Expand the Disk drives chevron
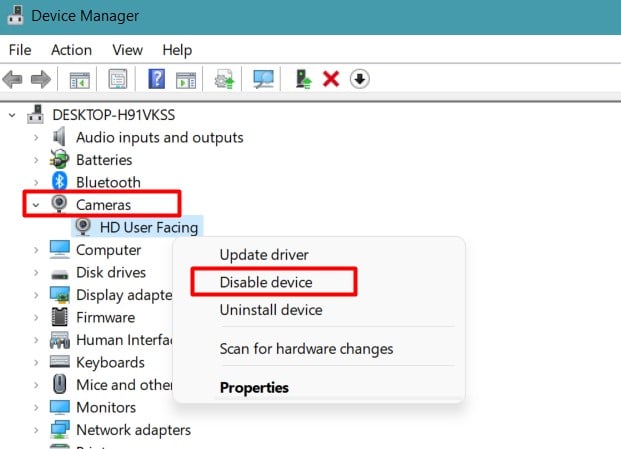The width and height of the screenshot is (621, 449). click(x=36, y=273)
